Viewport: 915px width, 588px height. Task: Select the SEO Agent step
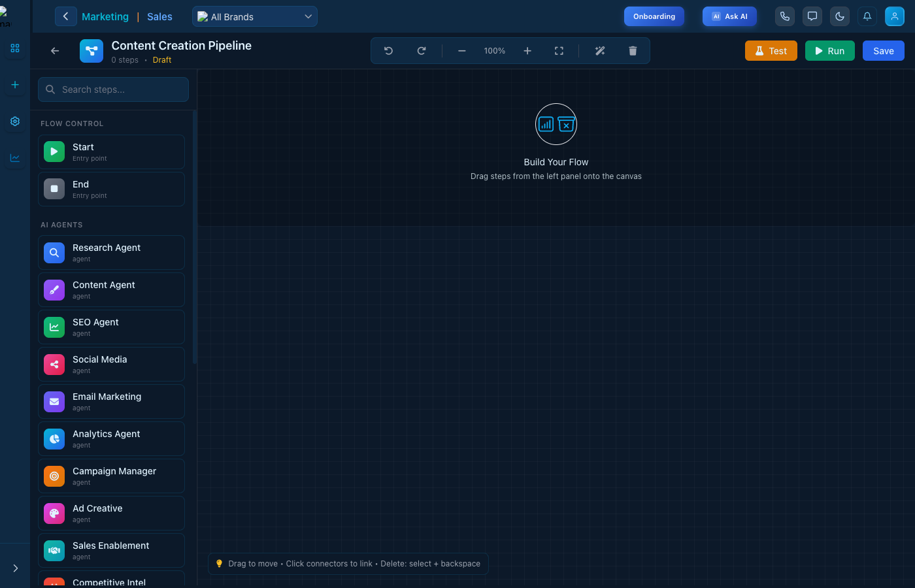[111, 327]
